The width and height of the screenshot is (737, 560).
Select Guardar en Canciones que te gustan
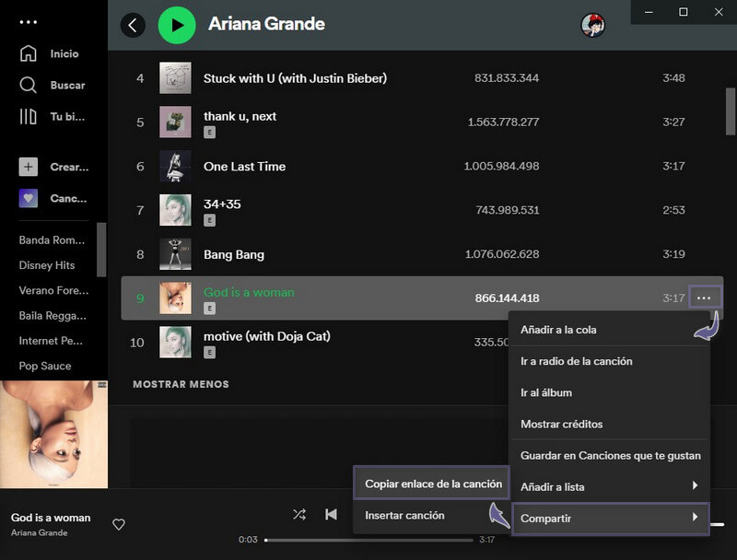coord(610,456)
